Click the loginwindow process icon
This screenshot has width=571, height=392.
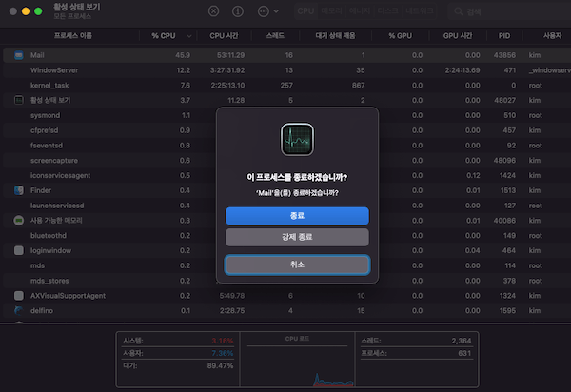(x=19, y=250)
